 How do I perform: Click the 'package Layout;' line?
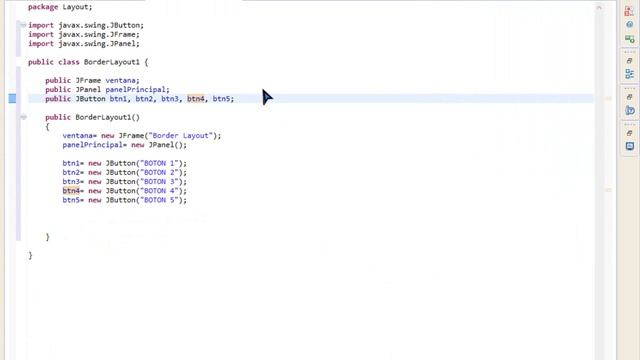60,7
